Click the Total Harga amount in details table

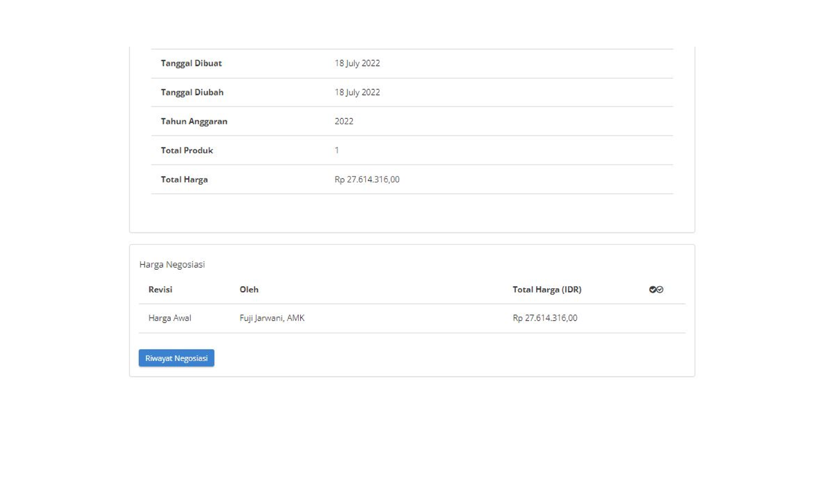(367, 179)
